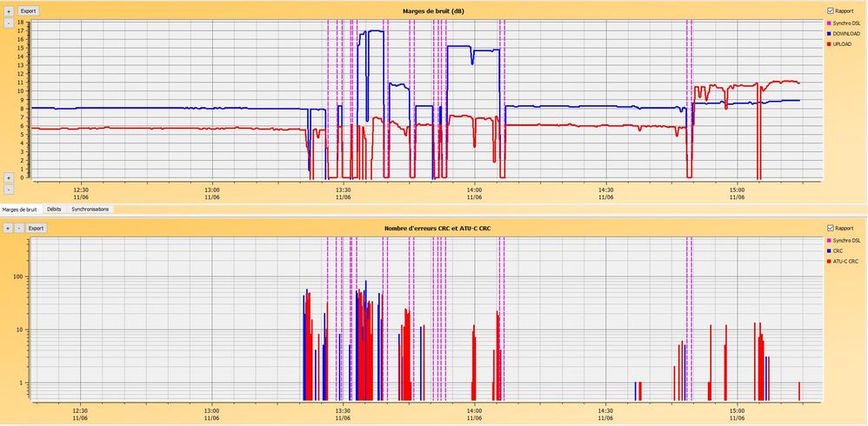Click the upper + zoom button beside the noise margin chart
This screenshot has width=868, height=426.
click(x=8, y=11)
